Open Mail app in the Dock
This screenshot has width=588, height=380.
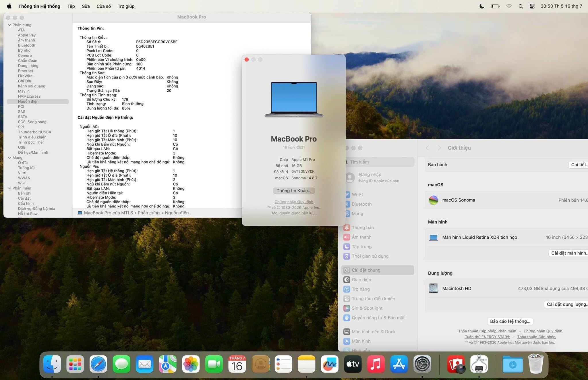click(x=144, y=364)
